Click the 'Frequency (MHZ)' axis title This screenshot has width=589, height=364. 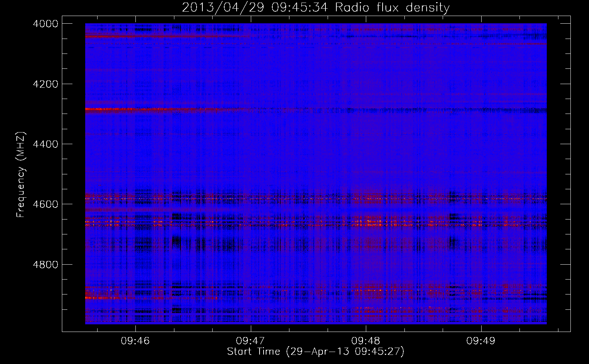coord(21,174)
